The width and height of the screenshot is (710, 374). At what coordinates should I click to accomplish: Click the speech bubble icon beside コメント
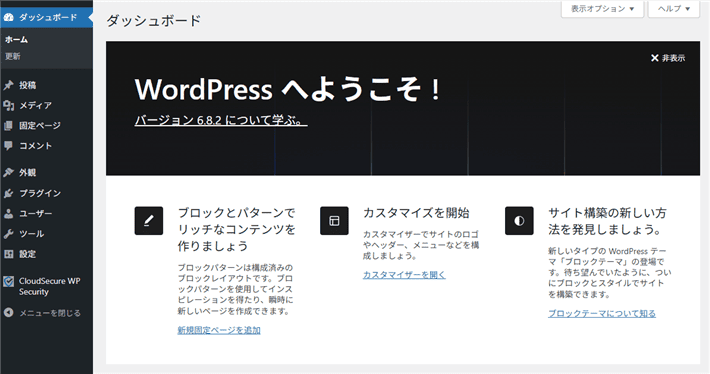(9, 146)
